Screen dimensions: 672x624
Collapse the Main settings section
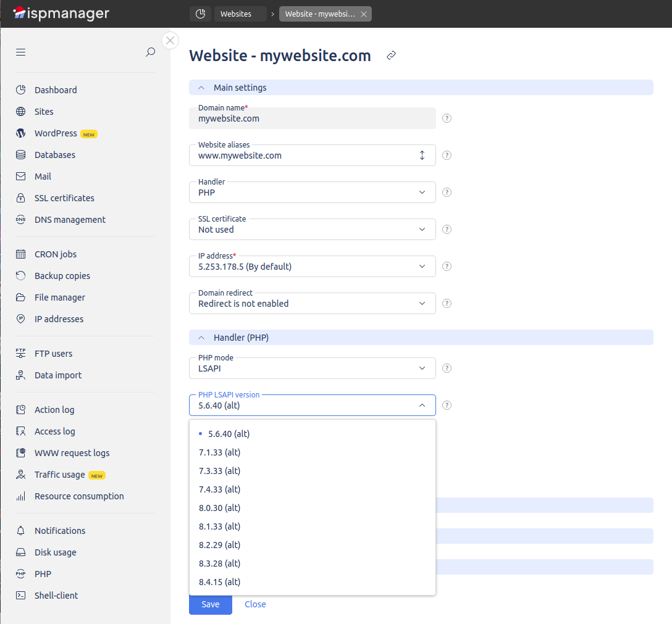click(201, 88)
